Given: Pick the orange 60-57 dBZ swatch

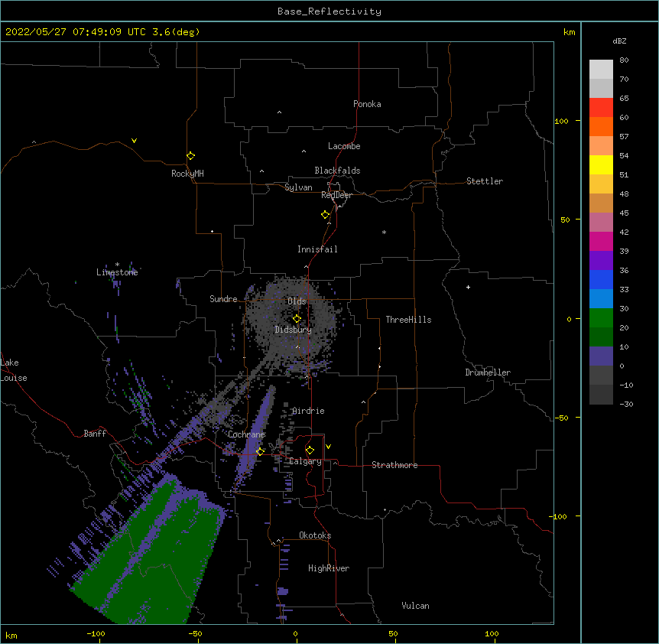Looking at the screenshot, I should tap(601, 126).
